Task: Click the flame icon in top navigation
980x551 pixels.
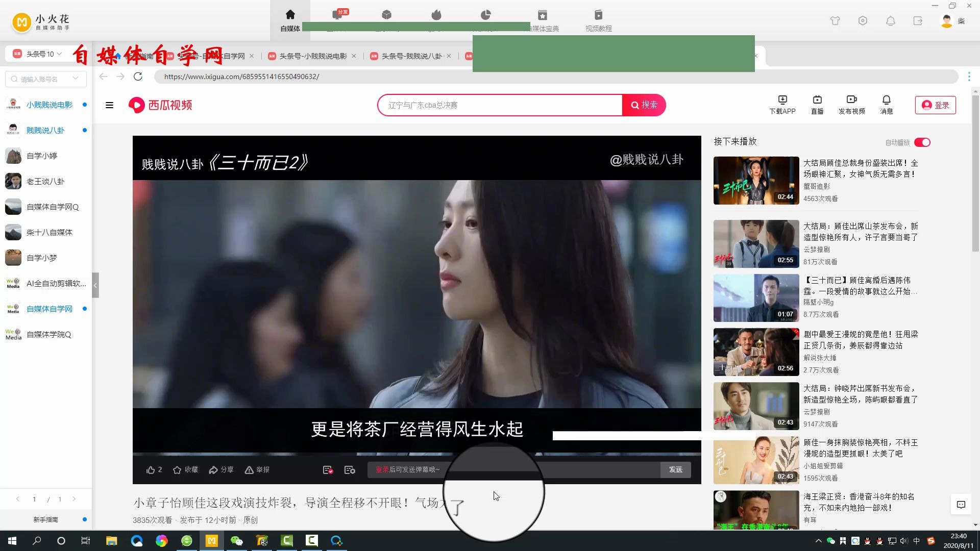Action: click(436, 15)
